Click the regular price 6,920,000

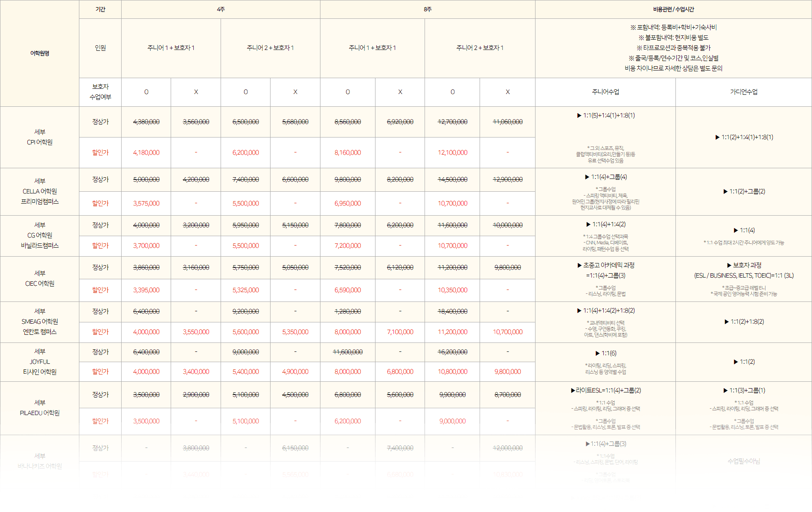400,122
